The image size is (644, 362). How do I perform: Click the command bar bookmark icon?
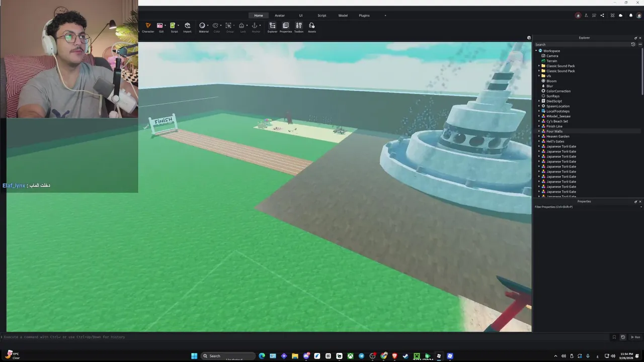614,337
